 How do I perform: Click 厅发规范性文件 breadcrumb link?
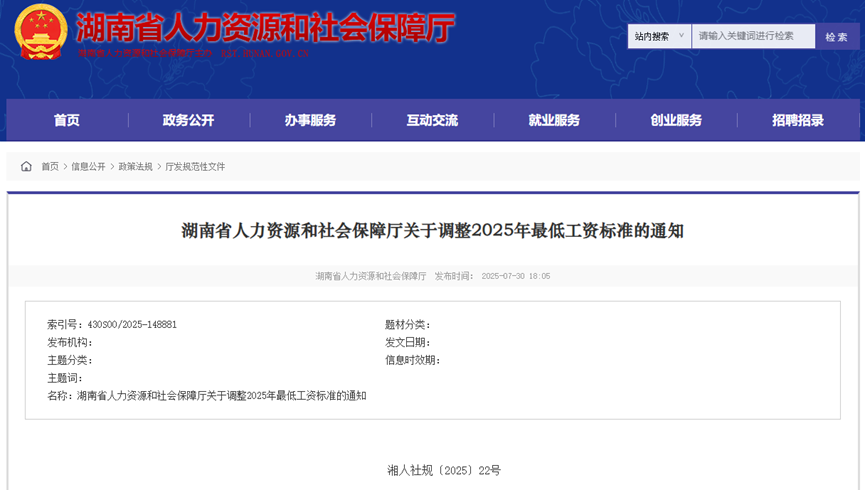[x=195, y=167]
